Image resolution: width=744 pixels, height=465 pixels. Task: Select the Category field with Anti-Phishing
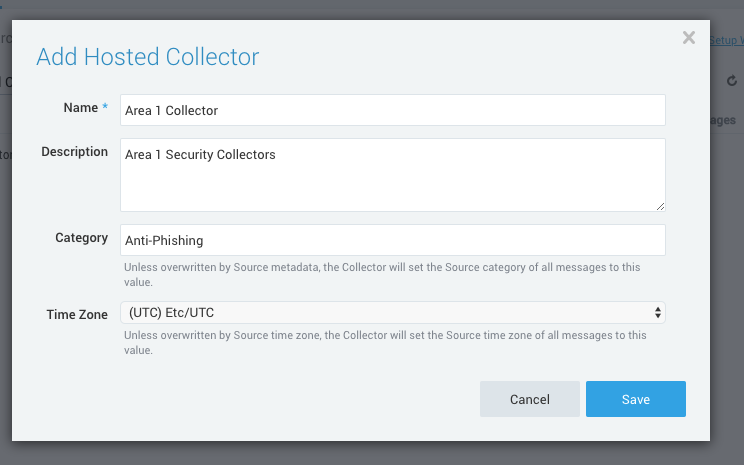click(x=392, y=240)
